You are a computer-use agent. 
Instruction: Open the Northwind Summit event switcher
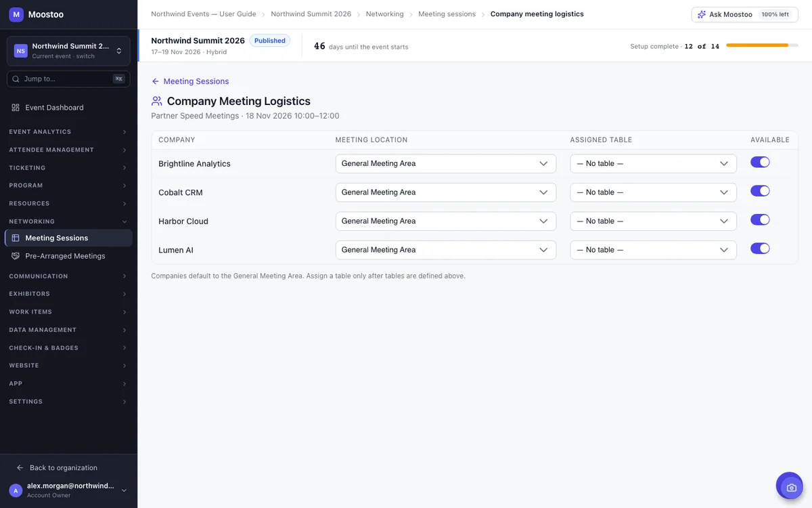[68, 51]
